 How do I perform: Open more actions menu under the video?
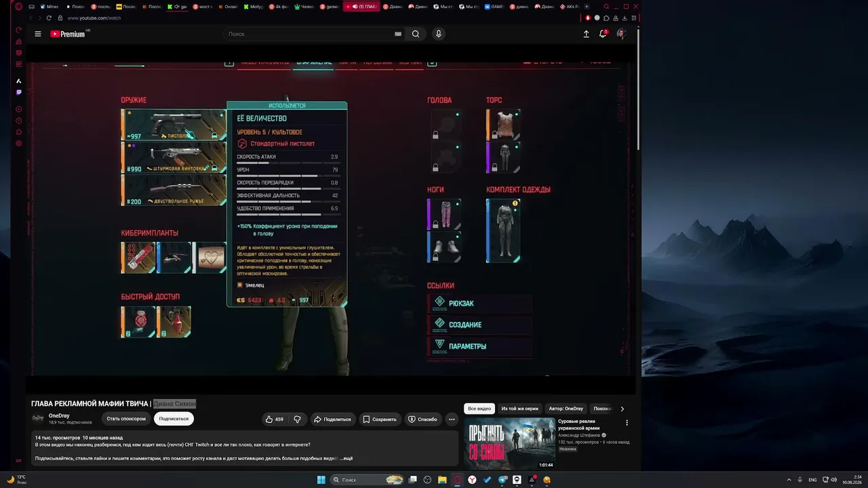452,420
